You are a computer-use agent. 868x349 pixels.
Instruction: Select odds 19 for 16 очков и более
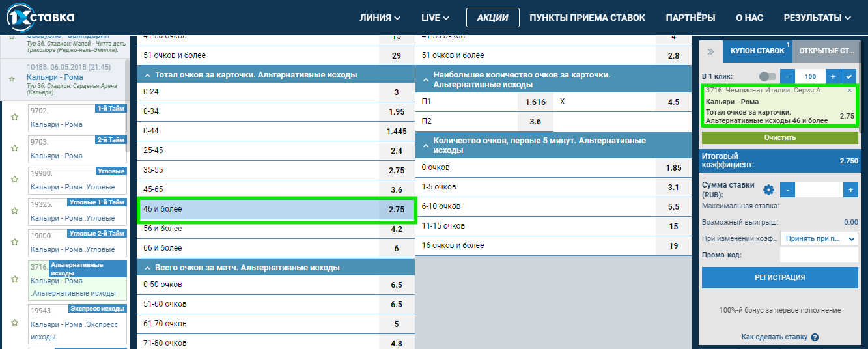674,246
